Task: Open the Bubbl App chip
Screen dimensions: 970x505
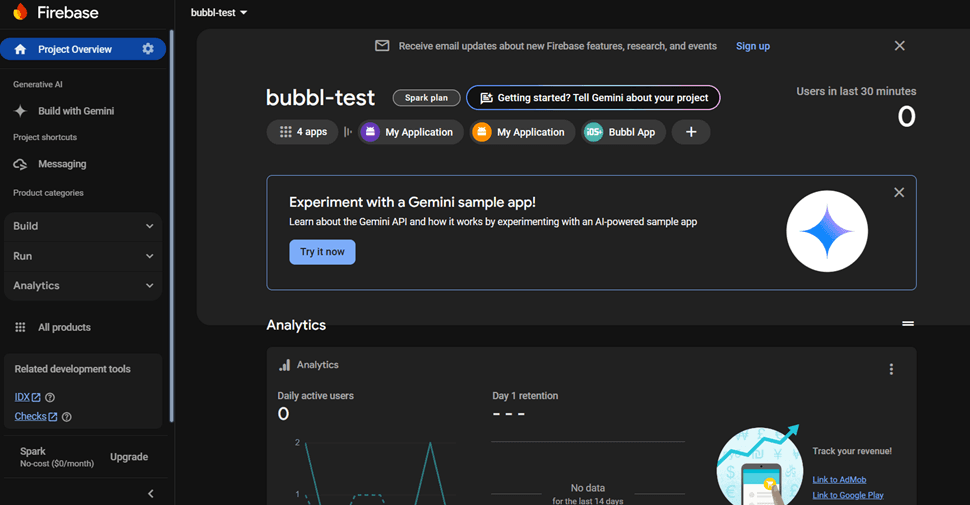Action: pos(623,132)
